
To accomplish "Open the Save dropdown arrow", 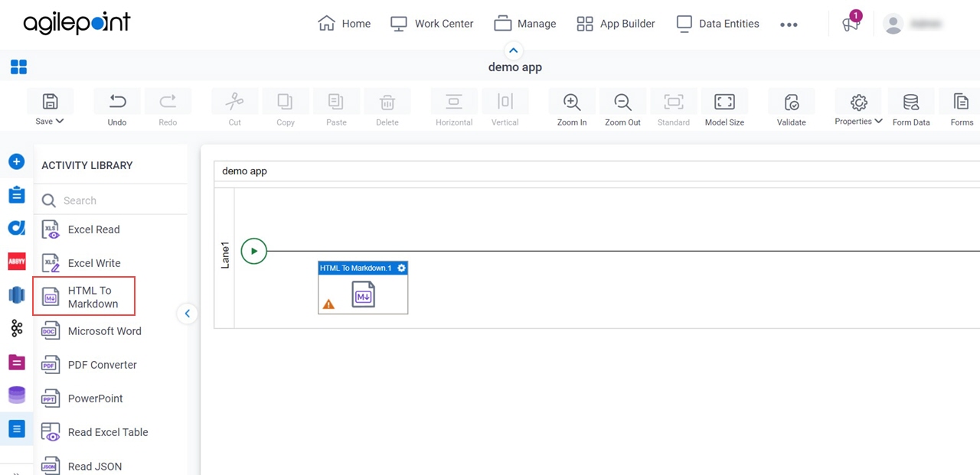I will point(60,122).
